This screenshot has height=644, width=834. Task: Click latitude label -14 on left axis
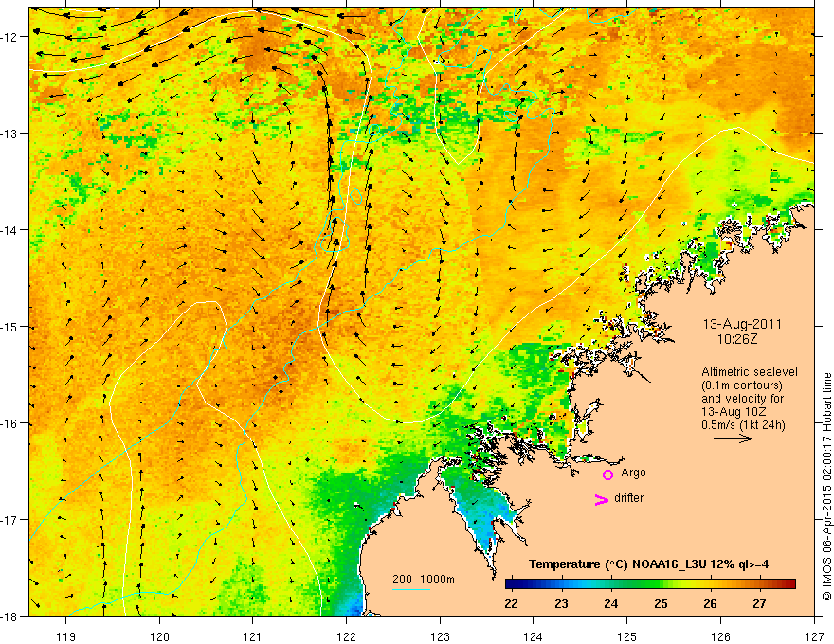click(x=9, y=230)
